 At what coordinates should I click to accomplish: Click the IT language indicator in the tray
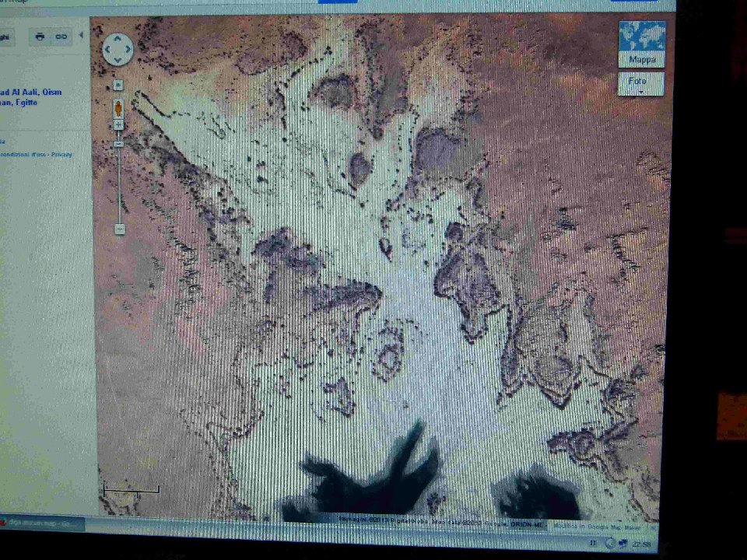pos(593,543)
